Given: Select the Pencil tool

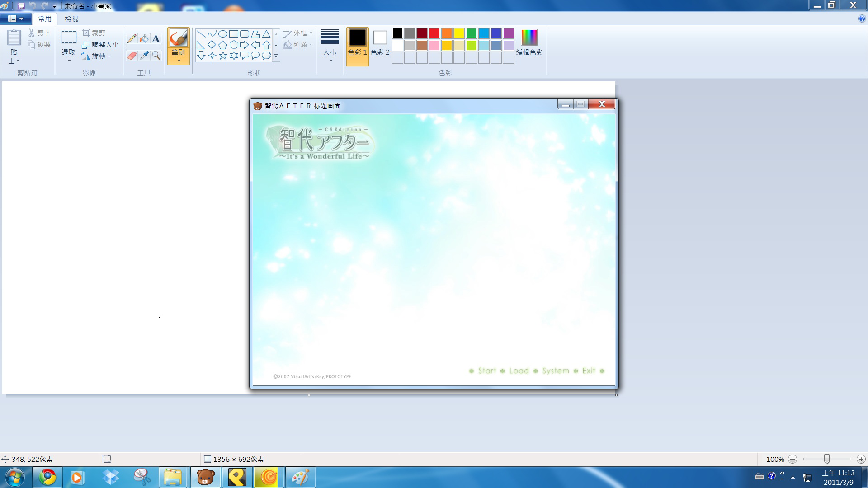Looking at the screenshot, I should [132, 39].
